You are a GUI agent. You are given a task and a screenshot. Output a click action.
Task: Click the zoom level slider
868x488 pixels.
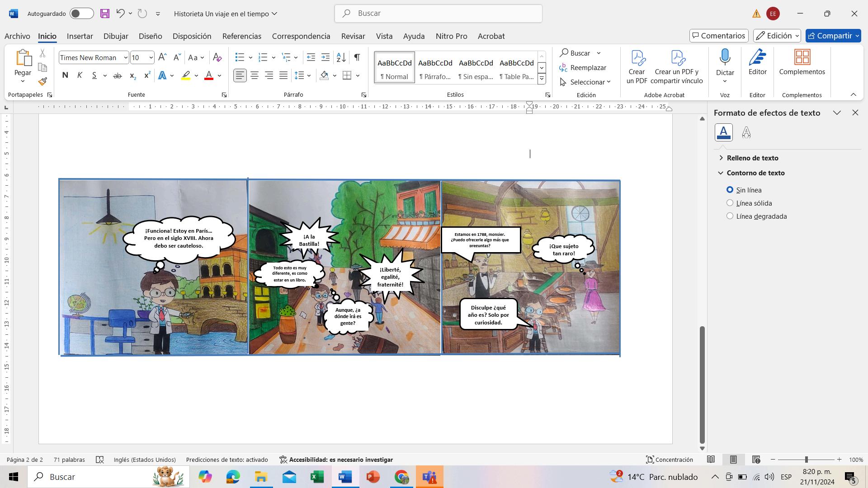pos(806,460)
